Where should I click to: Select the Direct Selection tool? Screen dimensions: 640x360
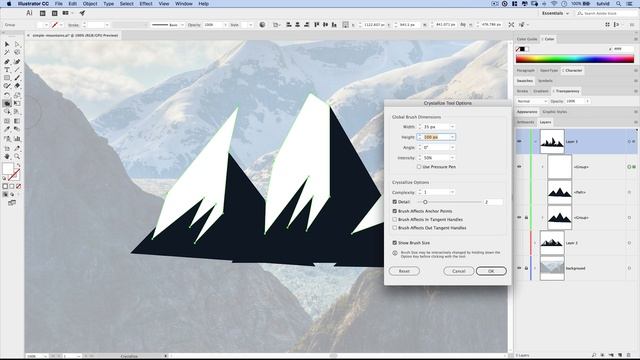[x=17, y=44]
